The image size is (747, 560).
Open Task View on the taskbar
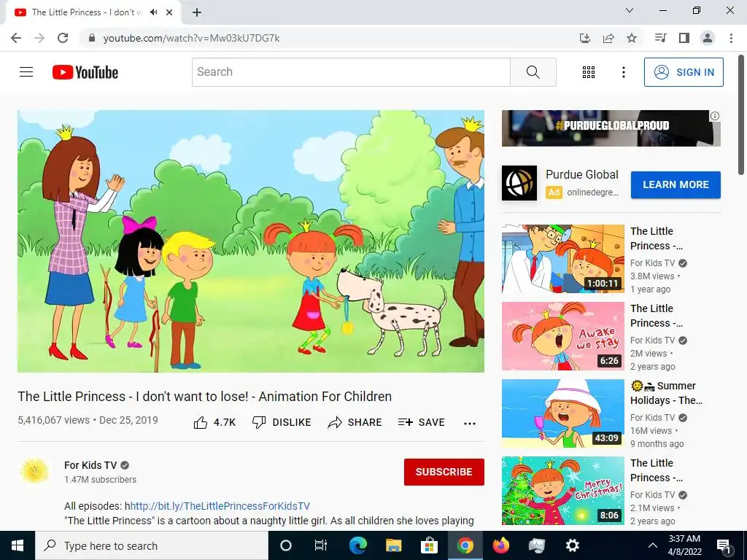pos(321,545)
